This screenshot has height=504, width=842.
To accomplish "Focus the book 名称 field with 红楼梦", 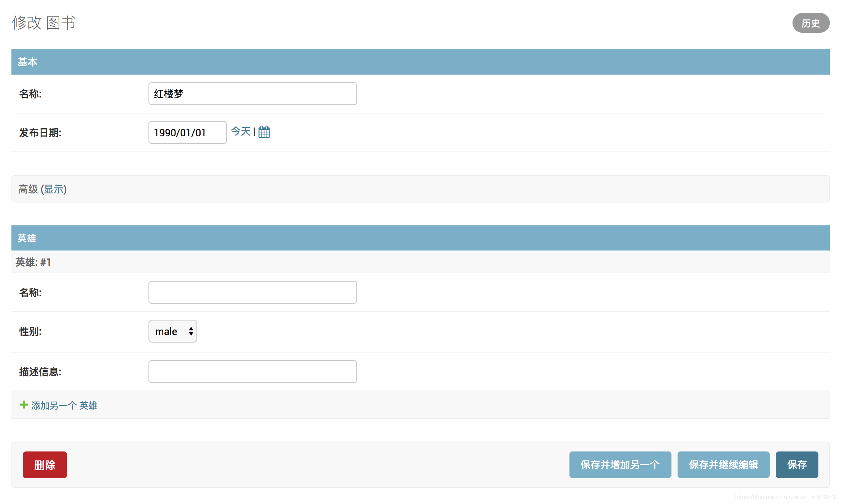I will coord(252,94).
